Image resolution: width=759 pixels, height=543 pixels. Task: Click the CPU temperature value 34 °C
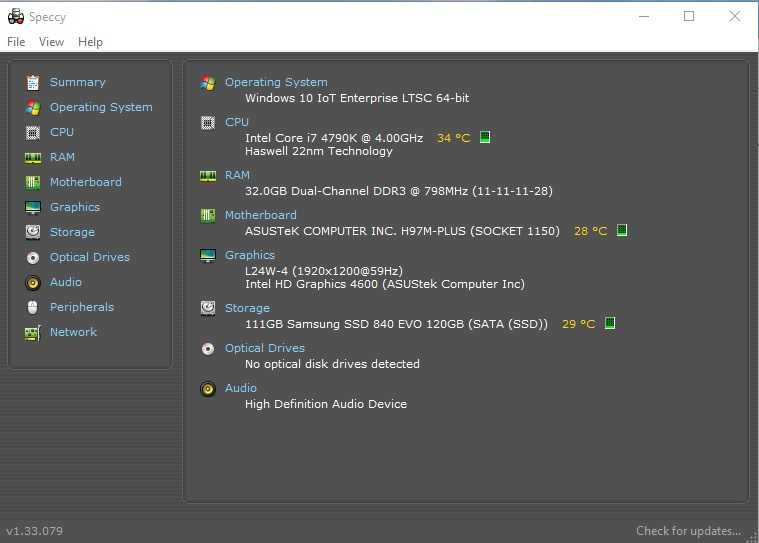454,138
